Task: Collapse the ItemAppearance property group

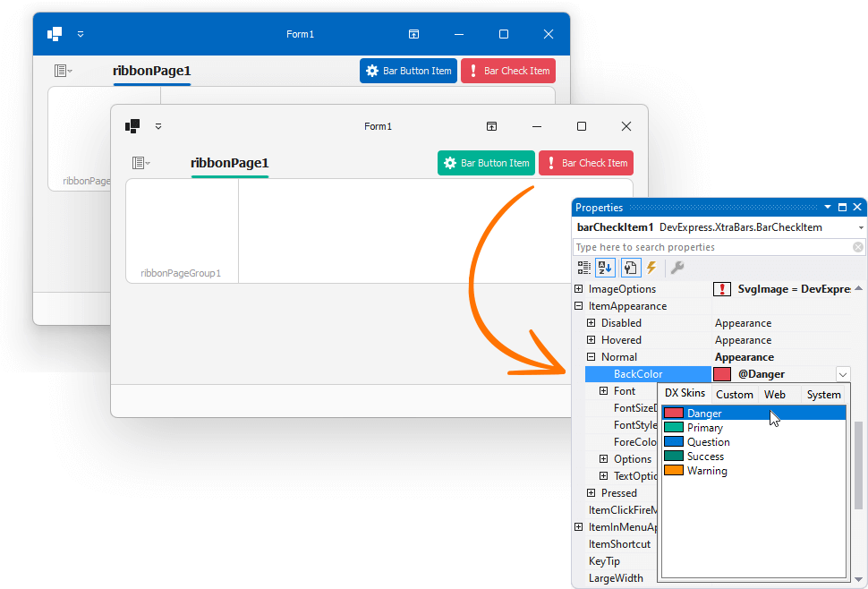Action: coord(578,305)
